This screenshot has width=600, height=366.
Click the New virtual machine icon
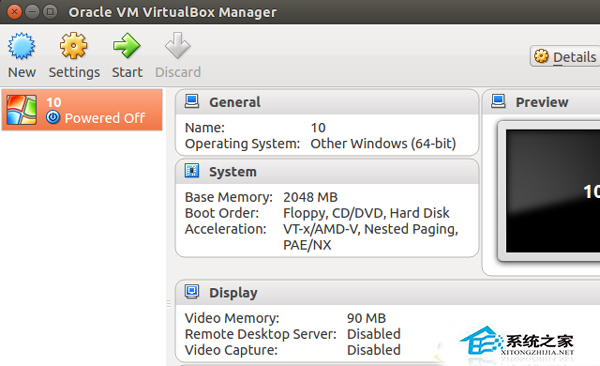21,46
